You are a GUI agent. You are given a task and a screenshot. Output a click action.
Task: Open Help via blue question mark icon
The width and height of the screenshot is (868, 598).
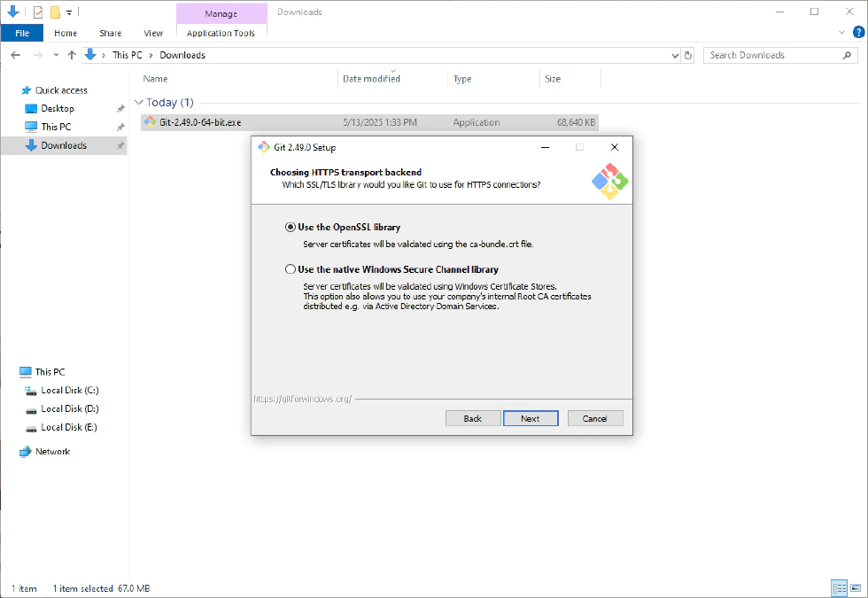click(856, 33)
